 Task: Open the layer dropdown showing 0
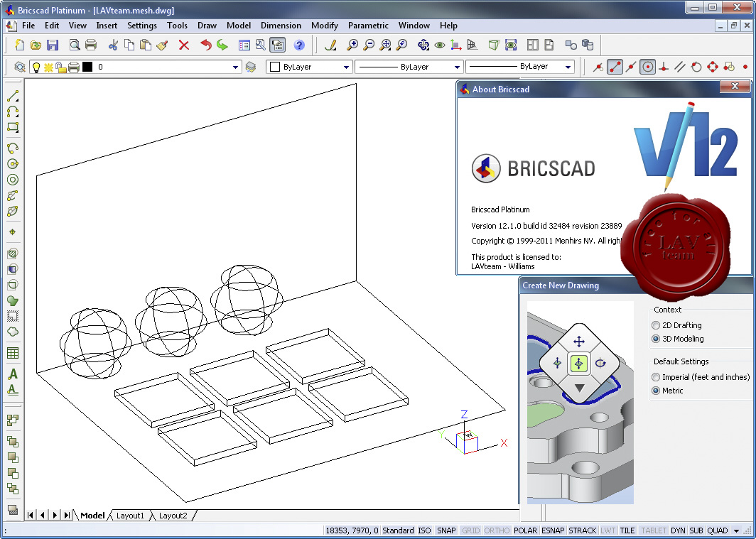(235, 67)
